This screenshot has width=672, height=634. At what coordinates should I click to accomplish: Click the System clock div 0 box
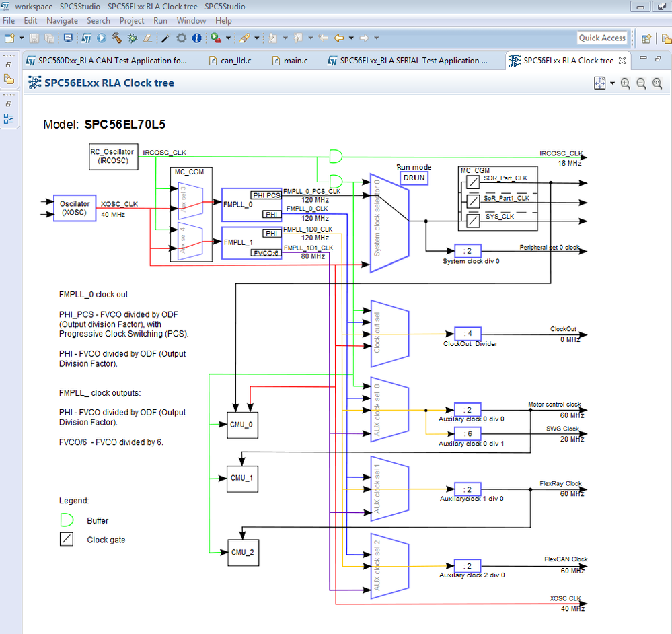[x=468, y=251]
